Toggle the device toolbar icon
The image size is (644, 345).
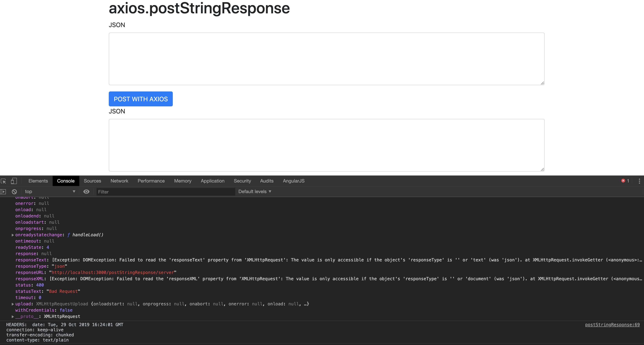tap(14, 181)
